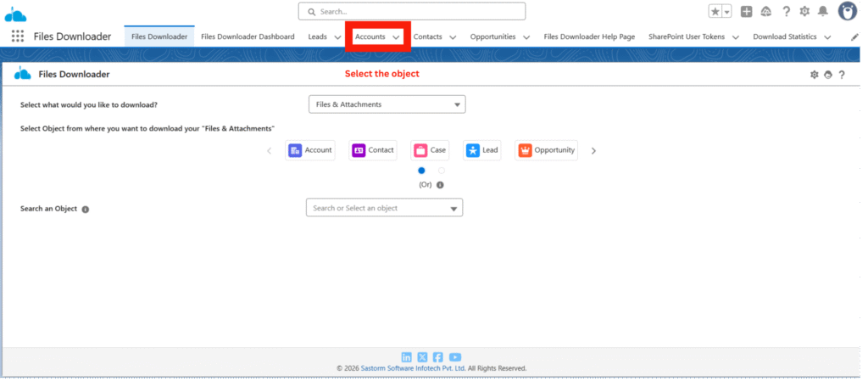Click the 'Search an Object' label

48,210
